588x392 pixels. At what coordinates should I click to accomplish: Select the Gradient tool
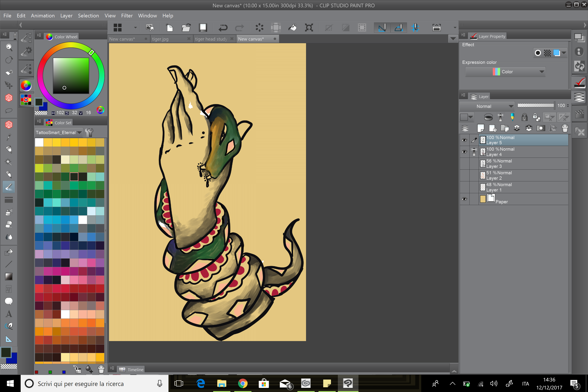(x=9, y=277)
